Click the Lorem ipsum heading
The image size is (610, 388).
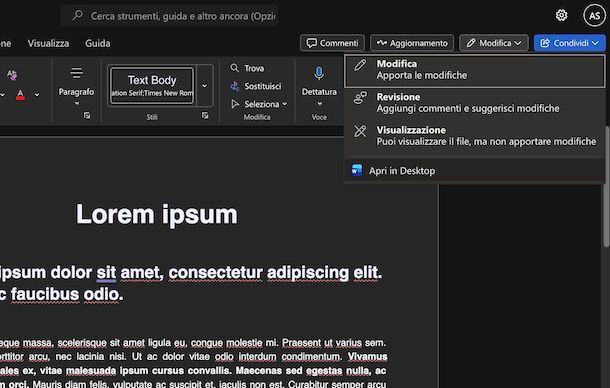click(157, 214)
